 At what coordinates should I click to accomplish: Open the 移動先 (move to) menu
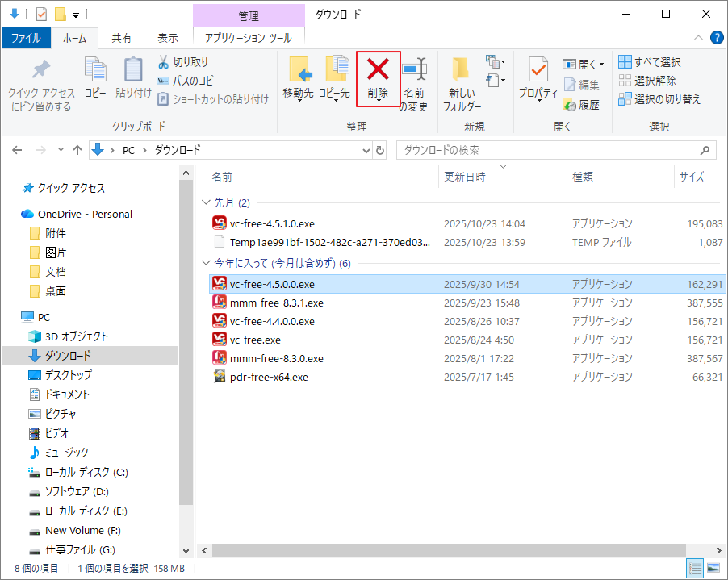pyautogui.click(x=299, y=78)
